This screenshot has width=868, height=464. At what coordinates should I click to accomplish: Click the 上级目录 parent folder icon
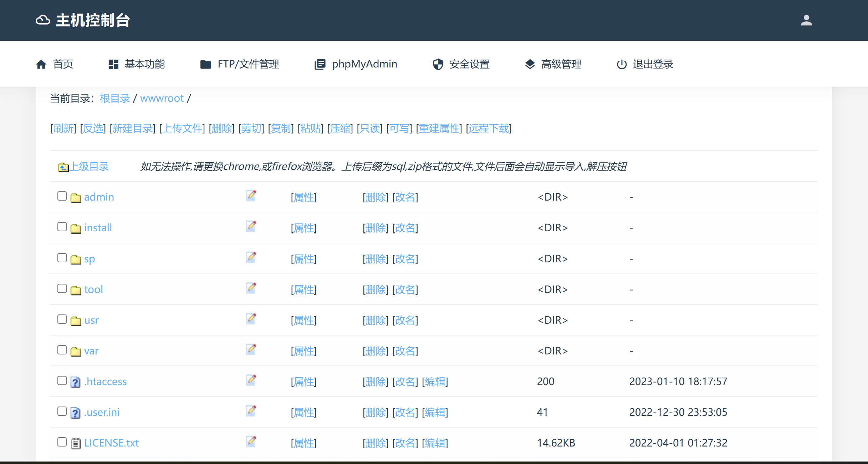pyautogui.click(x=63, y=167)
